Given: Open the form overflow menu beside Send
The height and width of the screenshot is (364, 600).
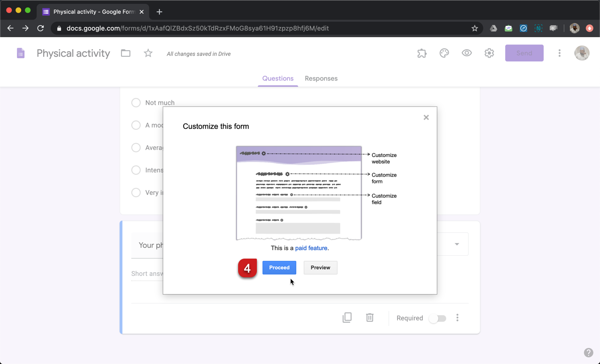Looking at the screenshot, I should [559, 53].
